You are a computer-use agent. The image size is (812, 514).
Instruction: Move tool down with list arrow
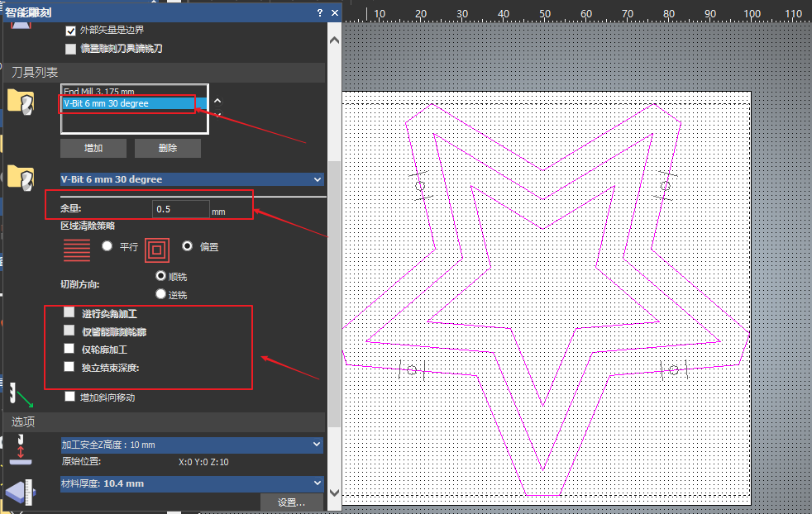[218, 114]
